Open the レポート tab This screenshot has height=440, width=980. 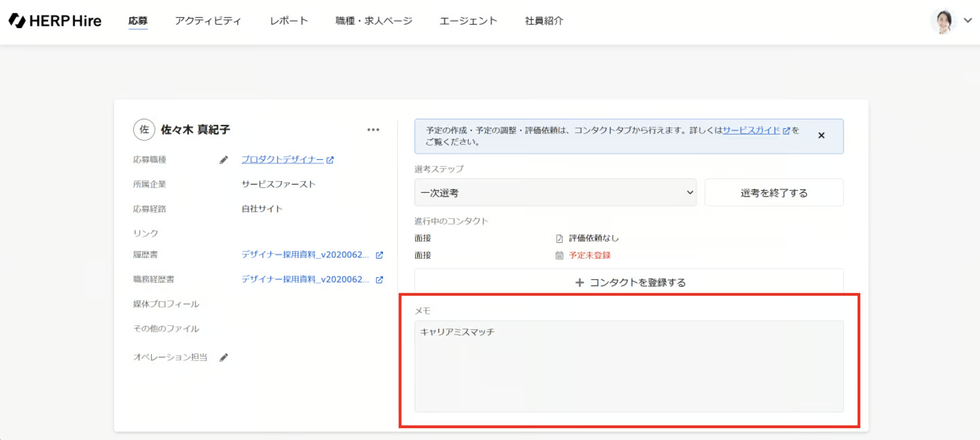(x=289, y=21)
